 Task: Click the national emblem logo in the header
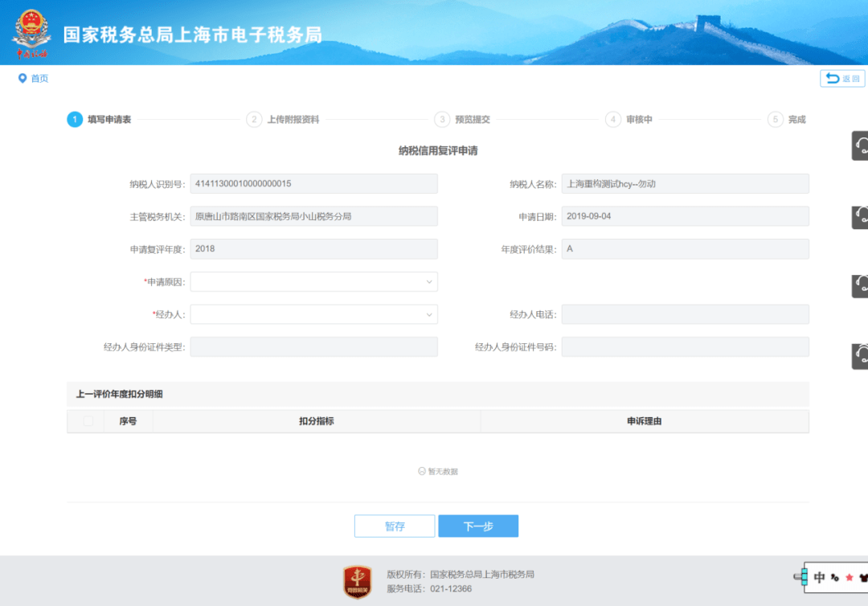click(31, 33)
